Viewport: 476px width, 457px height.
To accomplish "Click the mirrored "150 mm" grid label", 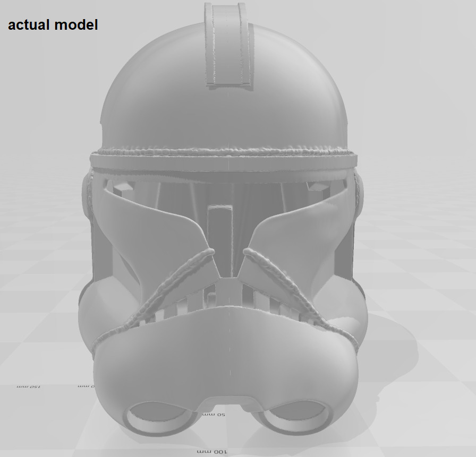I will (29, 386).
